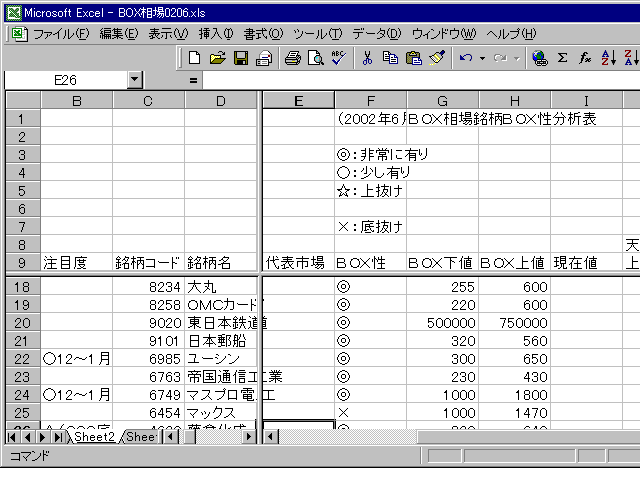Select column G header
This screenshot has width=640, height=480.
[x=442, y=100]
